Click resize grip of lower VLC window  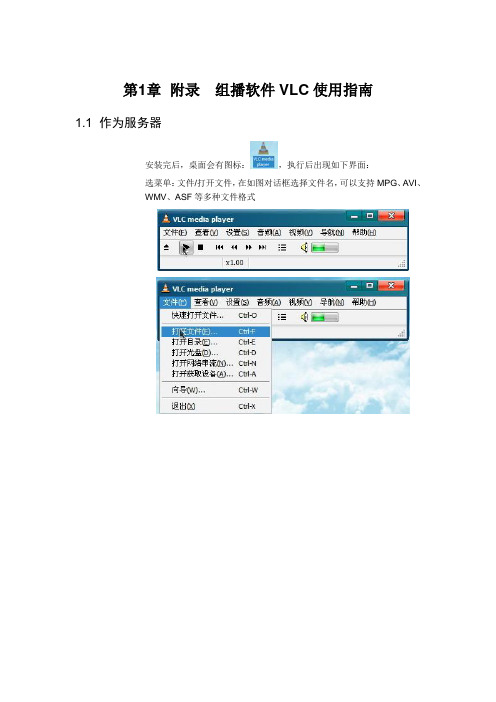[x=402, y=333]
